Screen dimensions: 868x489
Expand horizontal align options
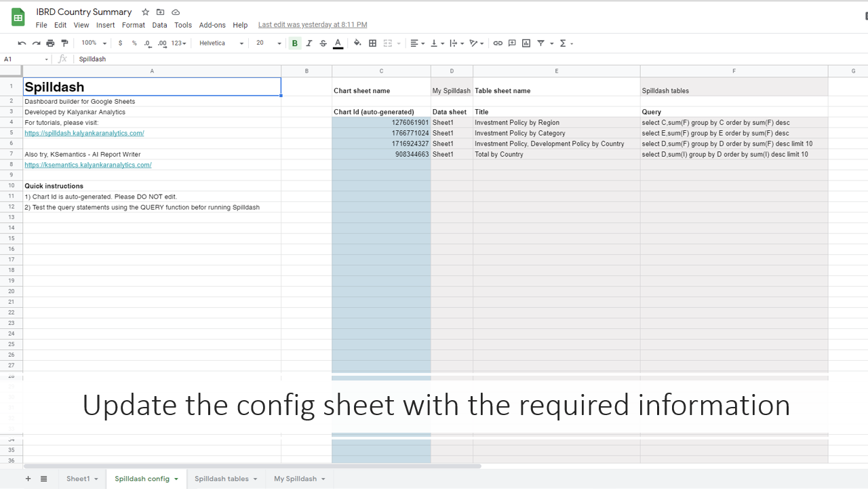[x=418, y=43]
